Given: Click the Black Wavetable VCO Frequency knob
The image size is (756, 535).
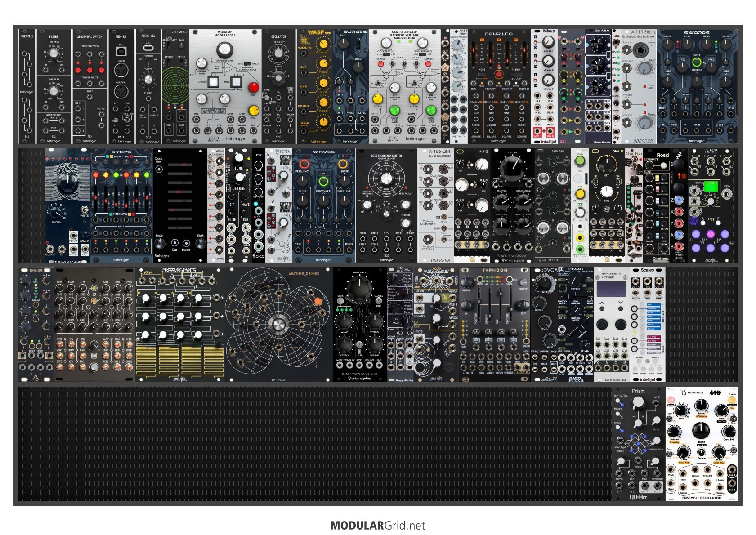Looking at the screenshot, I should click(x=359, y=288).
